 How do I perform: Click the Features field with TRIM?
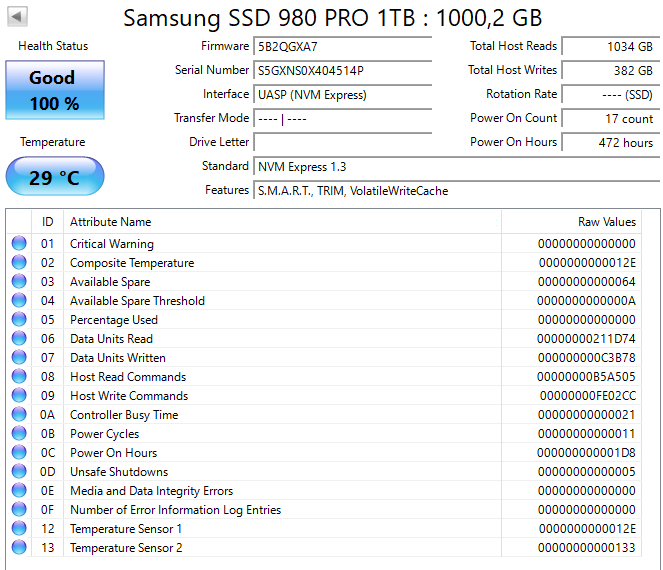[x=457, y=191]
